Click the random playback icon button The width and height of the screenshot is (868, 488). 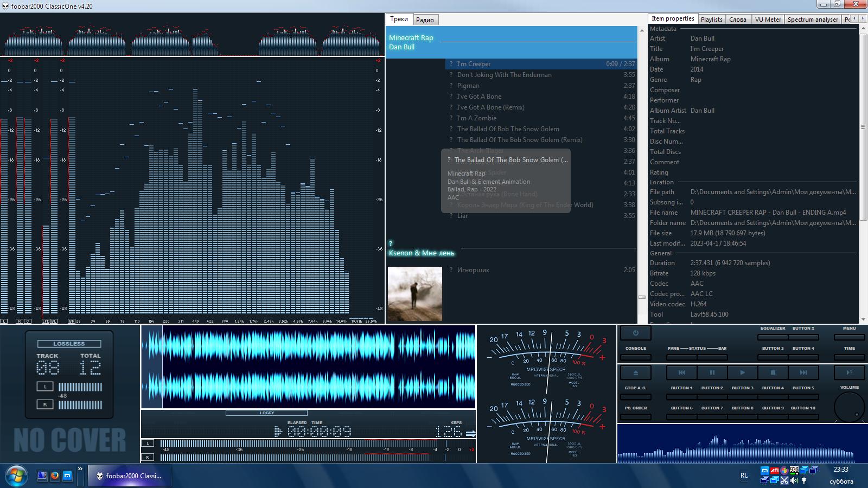pyautogui.click(x=849, y=373)
